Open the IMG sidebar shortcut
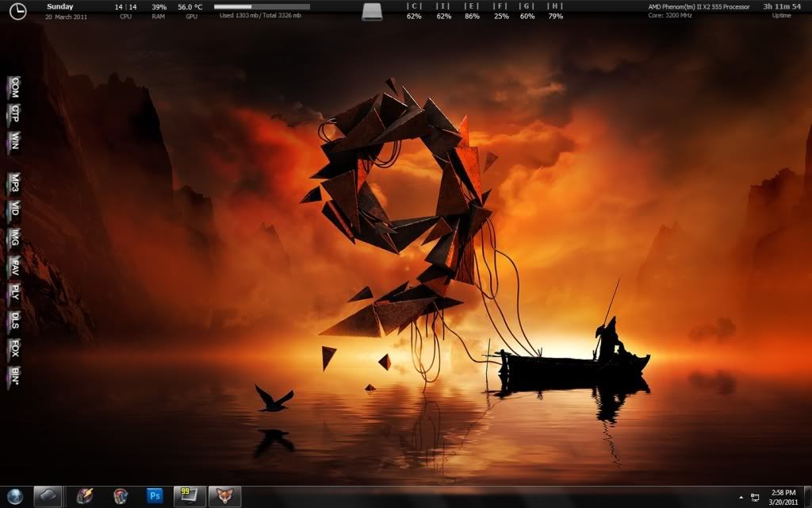 click(x=14, y=237)
